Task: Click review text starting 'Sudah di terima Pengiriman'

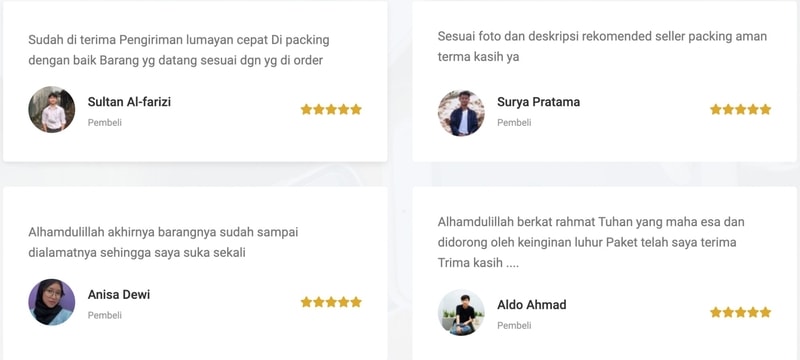Action: [179, 50]
